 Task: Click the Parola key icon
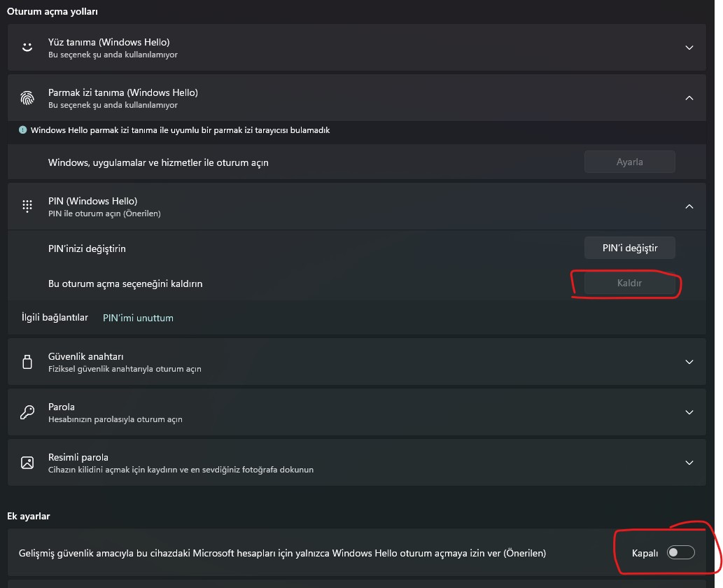pyautogui.click(x=27, y=412)
